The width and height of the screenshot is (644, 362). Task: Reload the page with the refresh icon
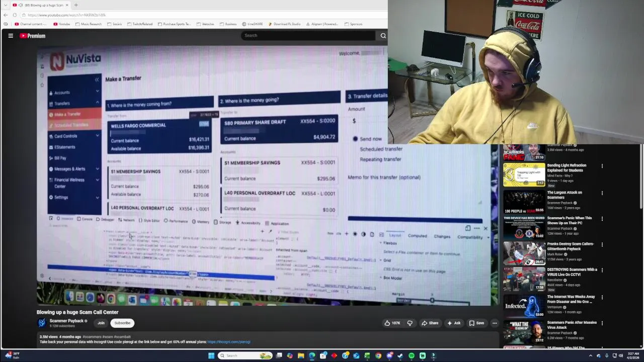coord(15,15)
